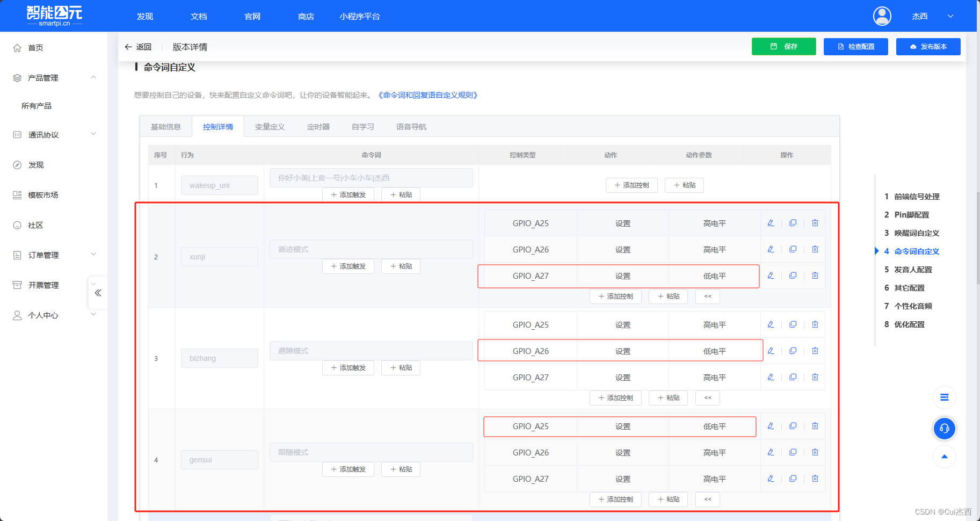Switch to 语音导航 tab
This screenshot has width=980, height=521.
411,127
